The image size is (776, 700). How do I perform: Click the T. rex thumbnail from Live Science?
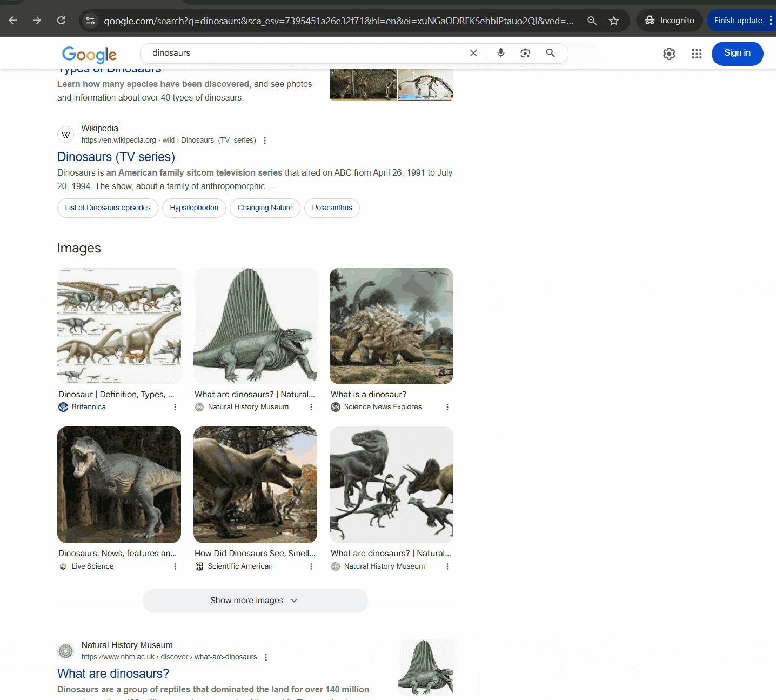(x=119, y=484)
